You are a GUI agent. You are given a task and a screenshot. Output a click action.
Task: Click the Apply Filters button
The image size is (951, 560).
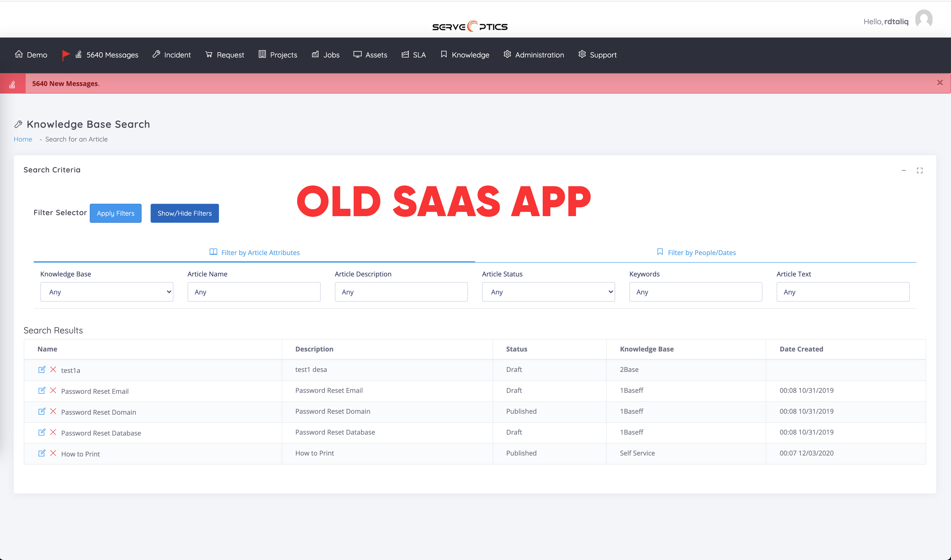(115, 213)
